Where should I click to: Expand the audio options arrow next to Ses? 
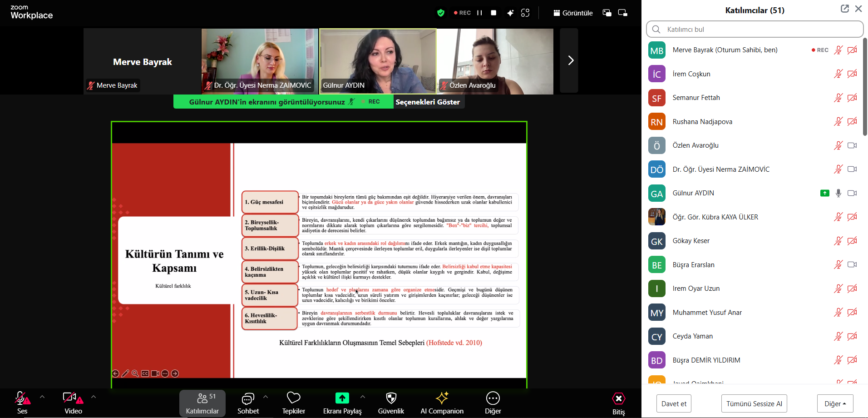click(x=42, y=397)
